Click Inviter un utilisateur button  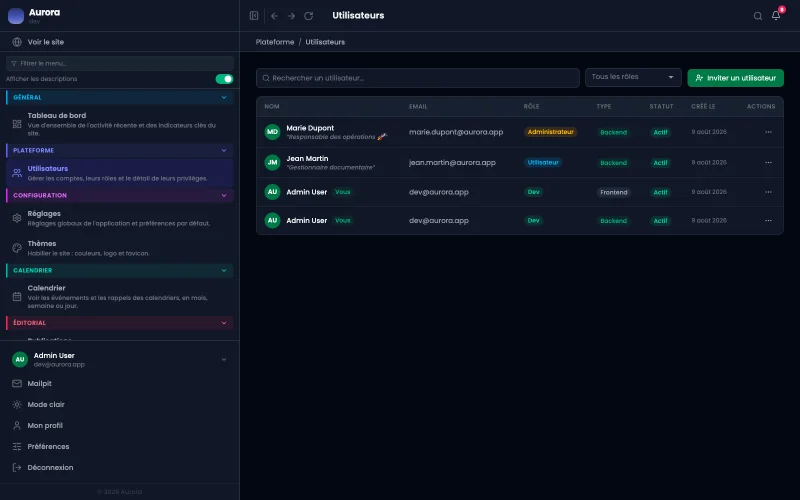(735, 78)
